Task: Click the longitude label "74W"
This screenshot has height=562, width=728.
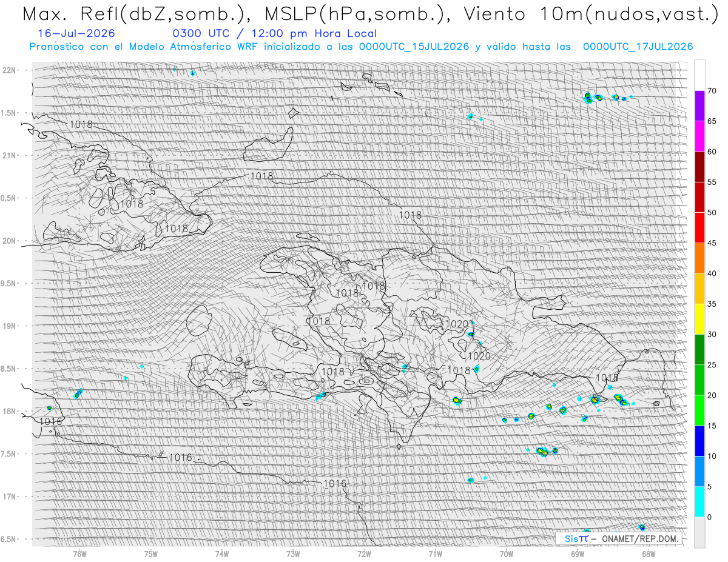Action: tap(222, 554)
